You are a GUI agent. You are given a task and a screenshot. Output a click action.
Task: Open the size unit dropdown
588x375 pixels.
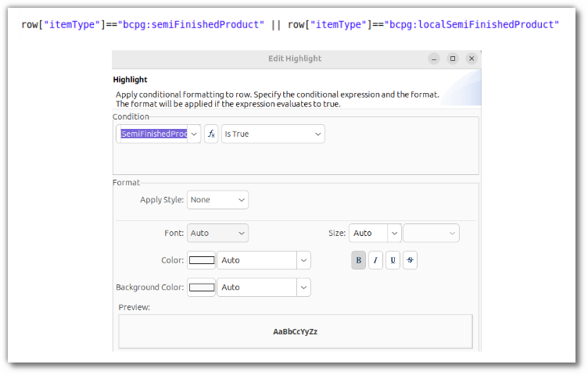pyautogui.click(x=432, y=233)
